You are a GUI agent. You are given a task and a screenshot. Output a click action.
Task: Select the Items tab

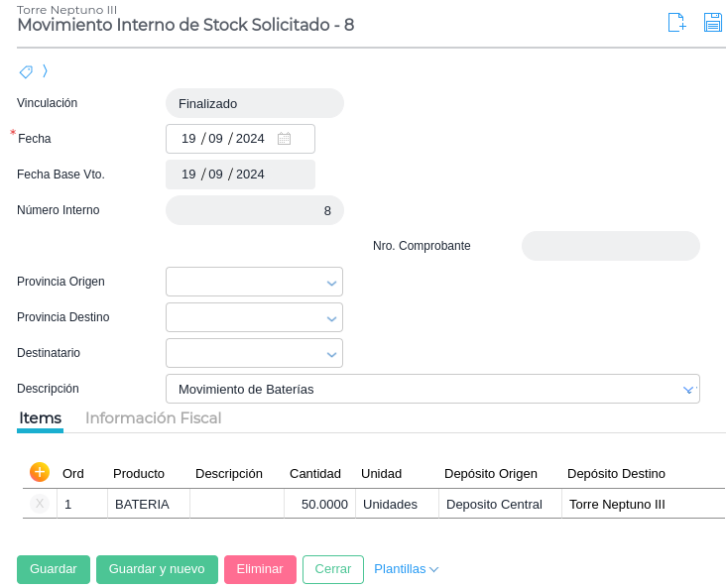coord(41,418)
